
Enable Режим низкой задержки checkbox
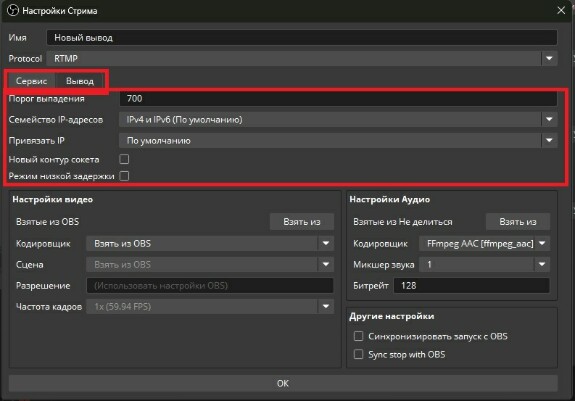tap(124, 176)
